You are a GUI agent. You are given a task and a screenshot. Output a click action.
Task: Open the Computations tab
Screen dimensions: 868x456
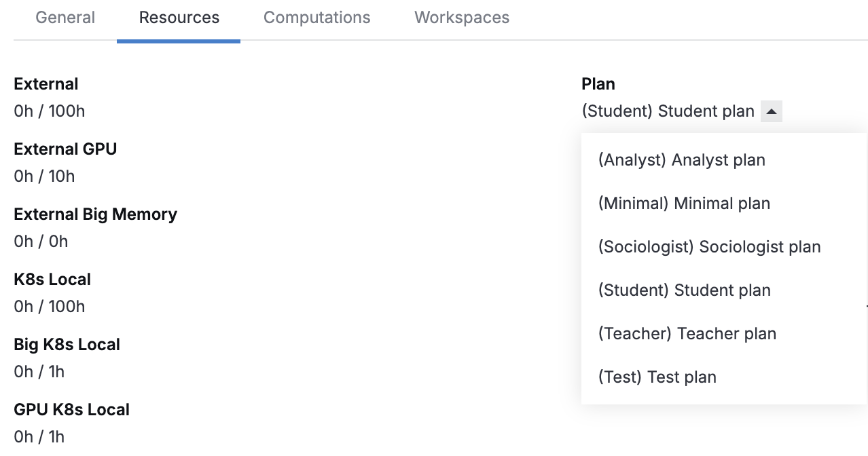pos(317,18)
